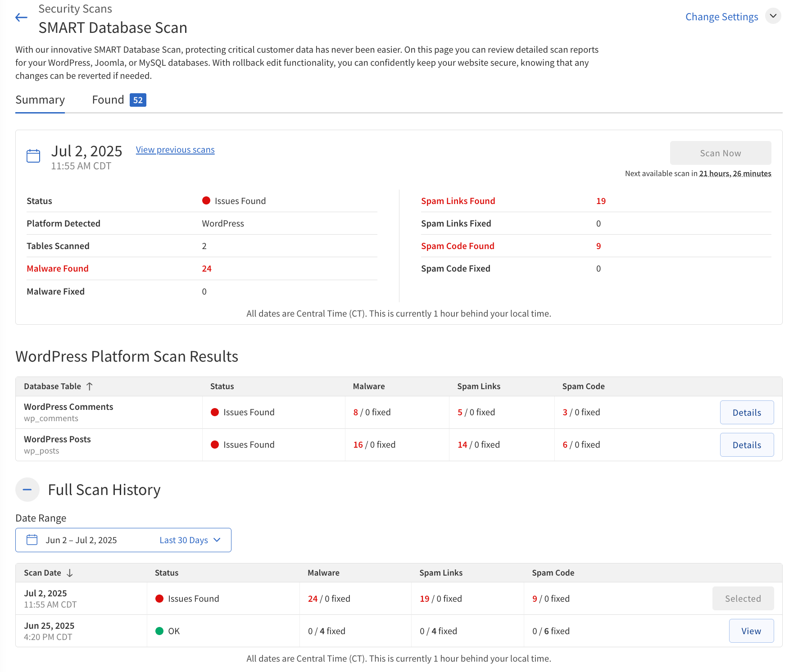Click the green OK status dot for Jun 25

point(159,631)
